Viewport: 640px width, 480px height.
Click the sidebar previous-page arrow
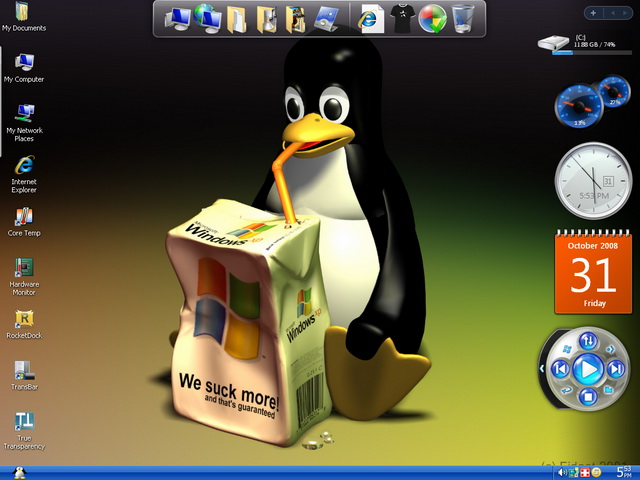pos(613,13)
